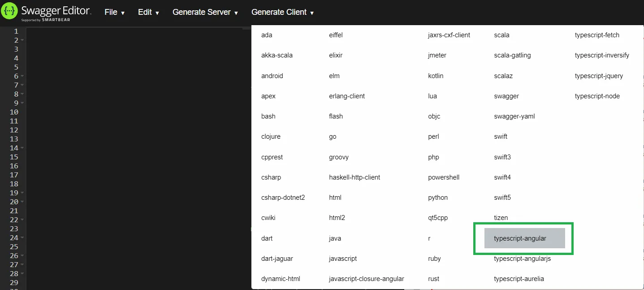This screenshot has width=644, height=290.
Task: Select typescript-node client option
Action: click(597, 96)
